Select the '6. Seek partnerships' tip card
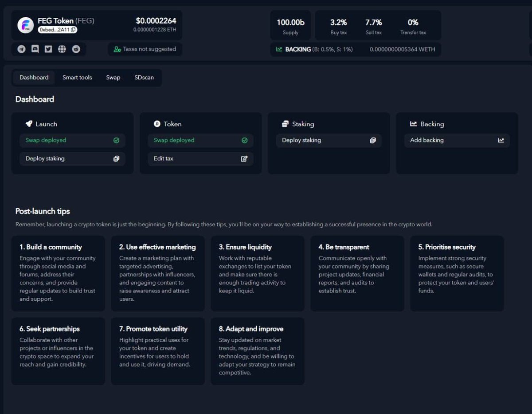 (58, 351)
